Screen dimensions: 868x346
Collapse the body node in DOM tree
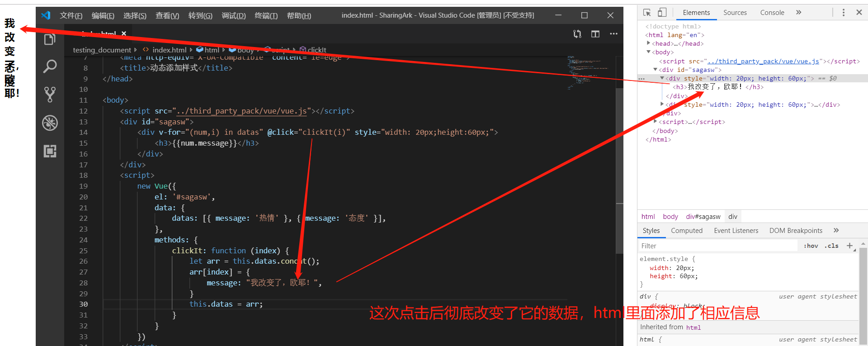tap(649, 52)
